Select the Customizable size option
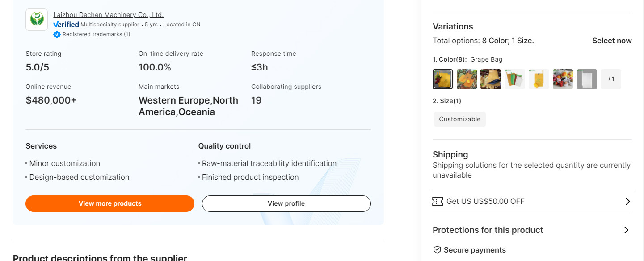Image resolution: width=644 pixels, height=261 pixels. (459, 119)
